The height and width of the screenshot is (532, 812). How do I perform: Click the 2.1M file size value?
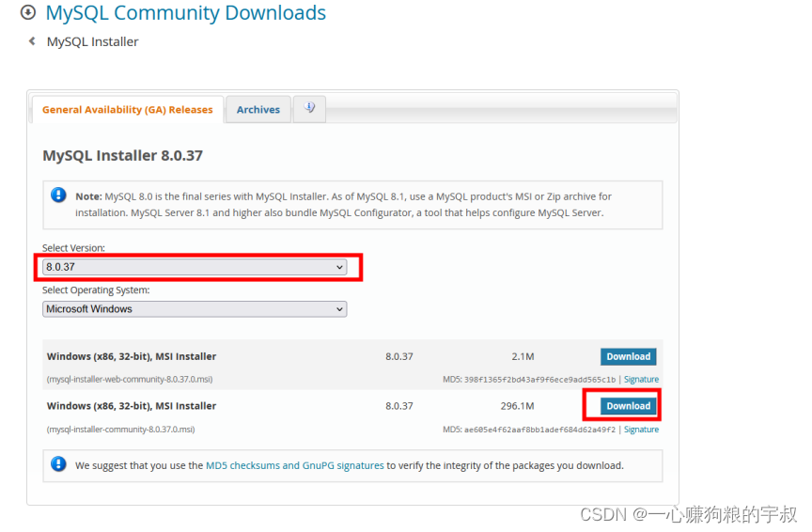pos(523,356)
